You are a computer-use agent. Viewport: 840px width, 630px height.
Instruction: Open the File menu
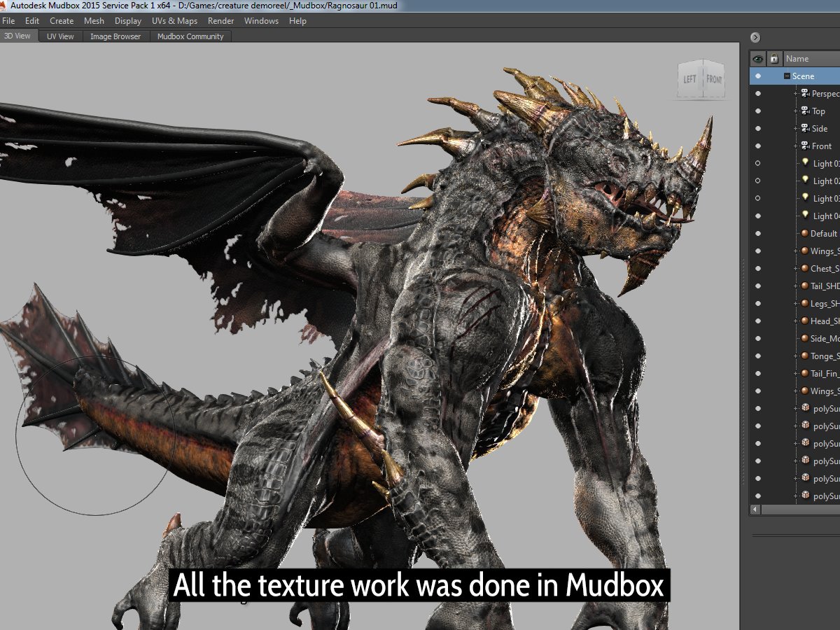point(8,21)
